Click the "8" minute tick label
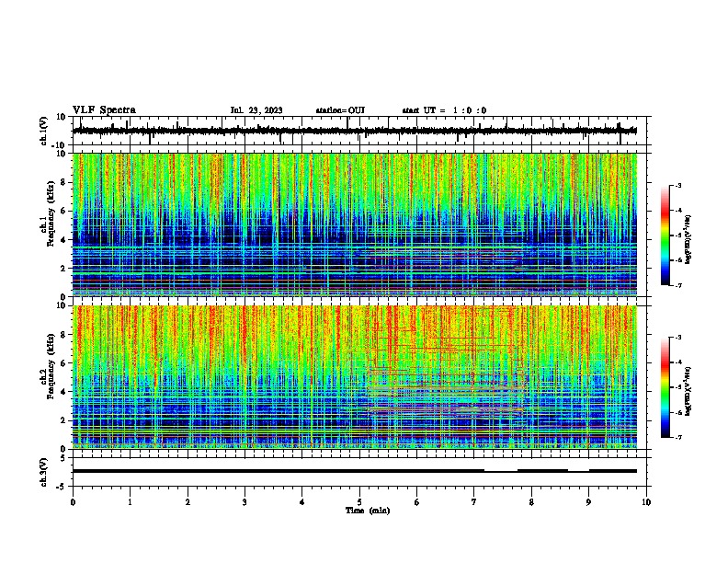The width and height of the screenshot is (728, 563). pyautogui.click(x=531, y=502)
